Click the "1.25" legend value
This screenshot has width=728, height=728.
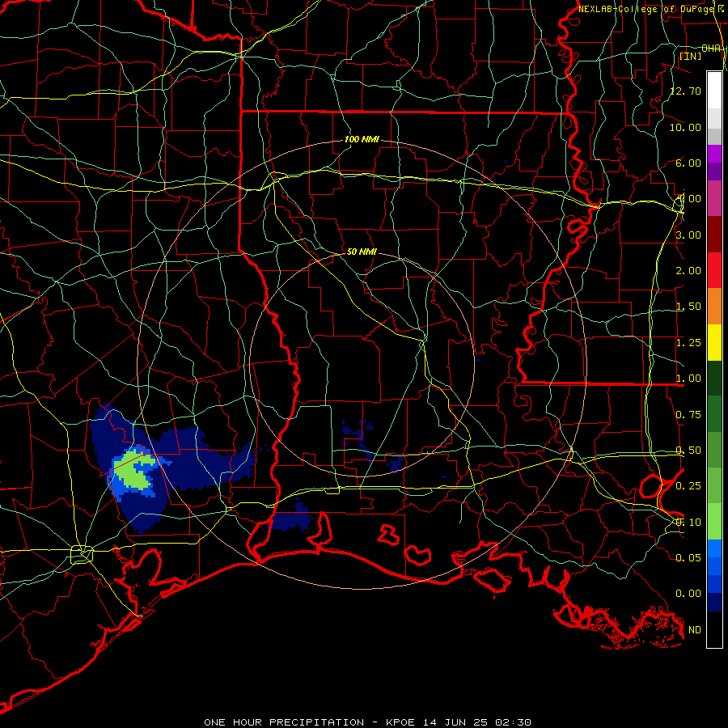tap(688, 343)
